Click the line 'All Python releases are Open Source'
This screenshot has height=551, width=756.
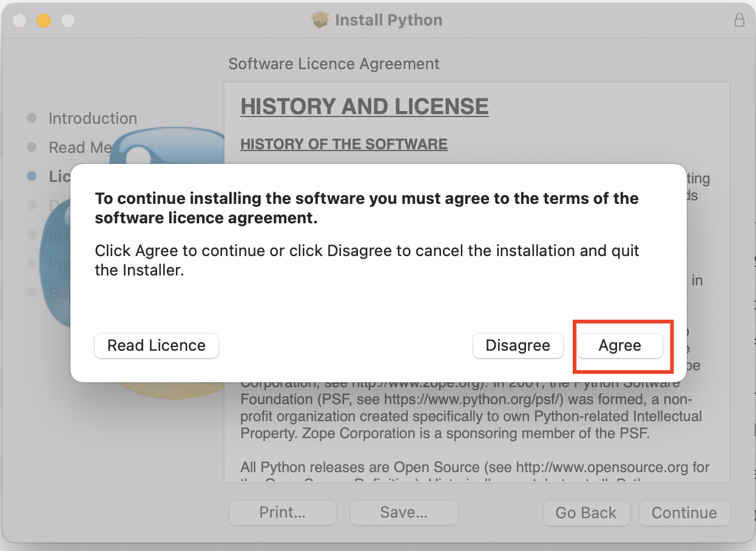click(x=475, y=468)
